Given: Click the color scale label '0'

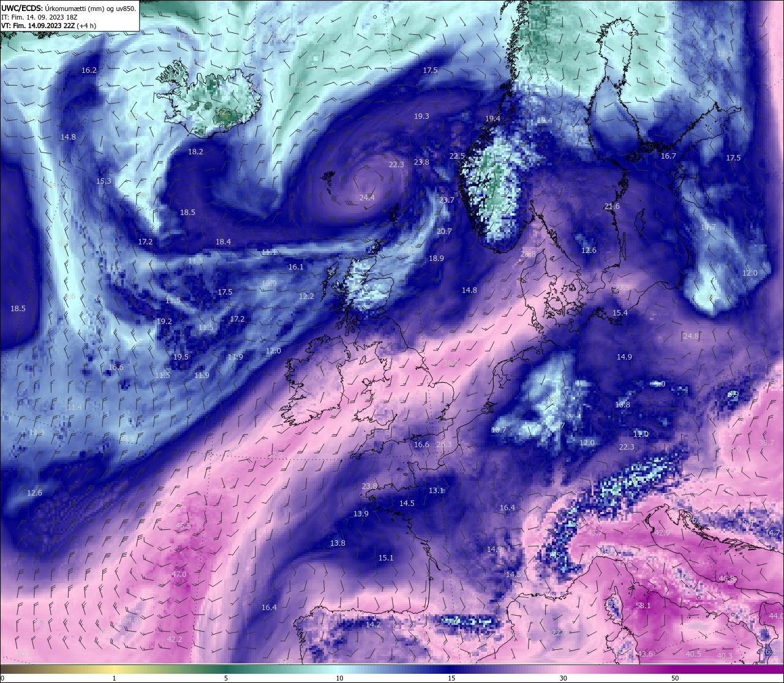Looking at the screenshot, I should [x=2, y=678].
